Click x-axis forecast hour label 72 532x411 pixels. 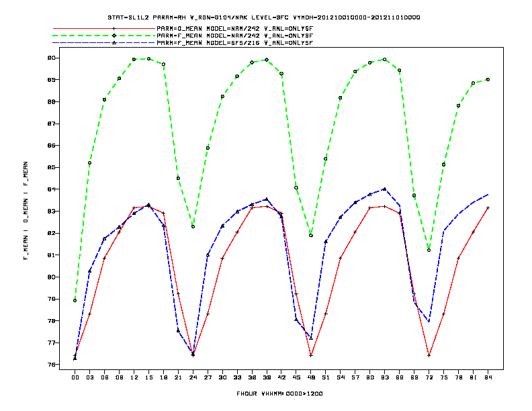coord(429,377)
